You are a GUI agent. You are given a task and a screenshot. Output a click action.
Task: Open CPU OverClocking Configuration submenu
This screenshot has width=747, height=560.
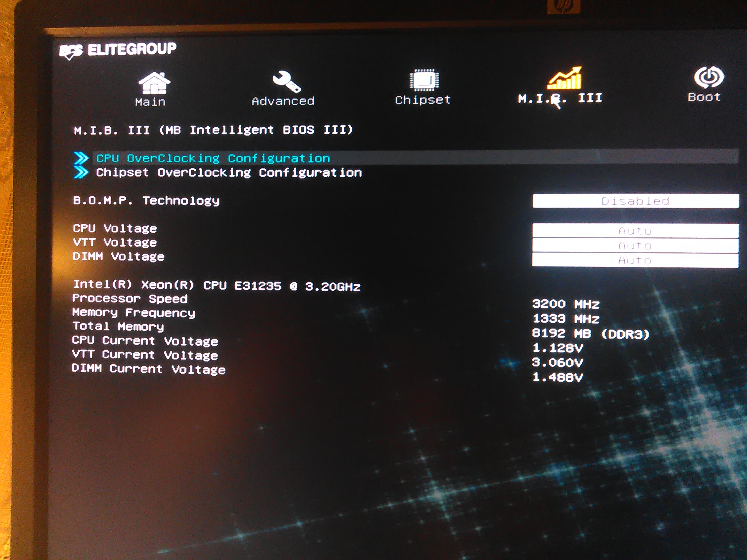click(213, 158)
